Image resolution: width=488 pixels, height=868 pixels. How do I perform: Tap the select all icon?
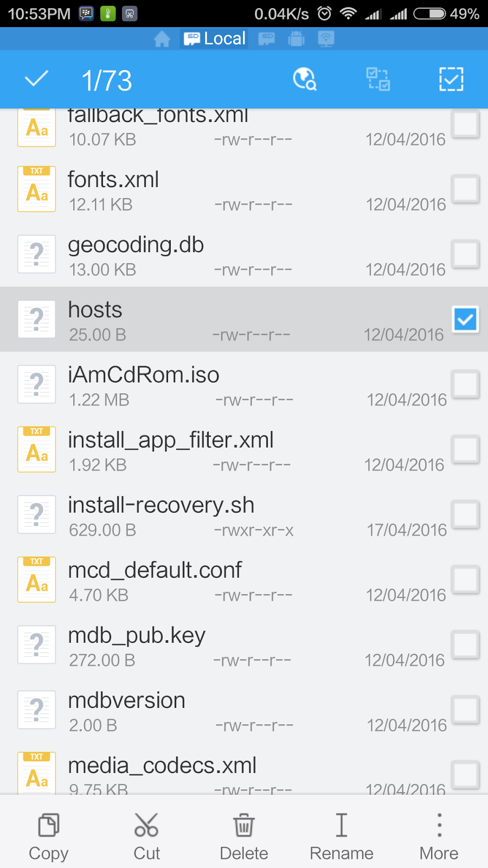coord(451,79)
